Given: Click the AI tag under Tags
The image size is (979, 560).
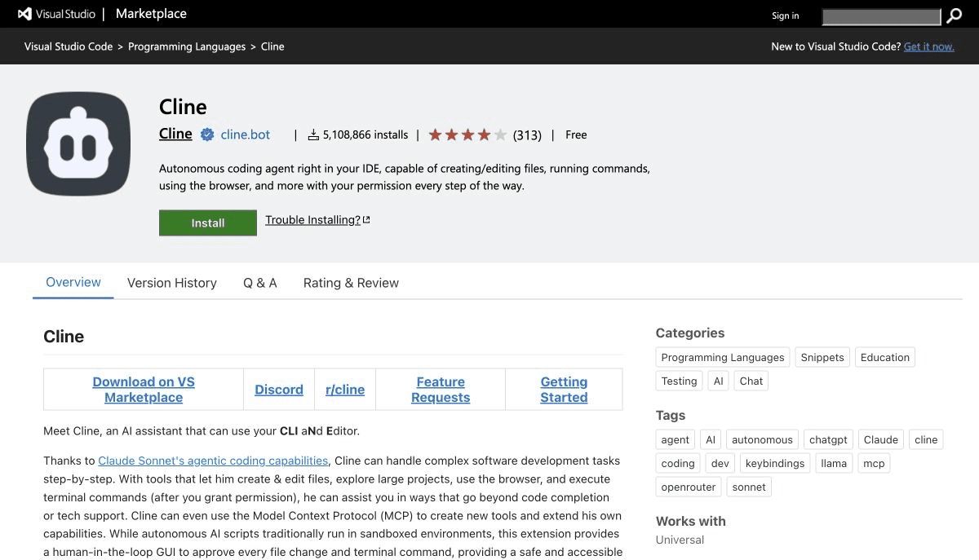Looking at the screenshot, I should [x=711, y=439].
